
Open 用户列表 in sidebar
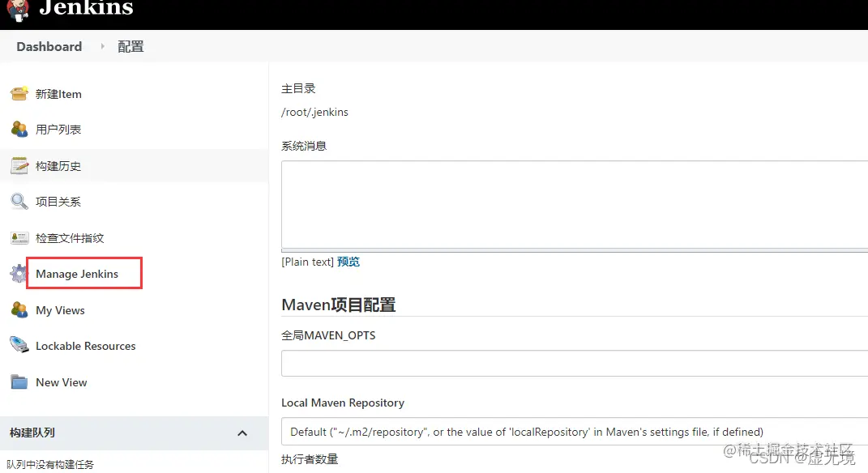(x=58, y=130)
